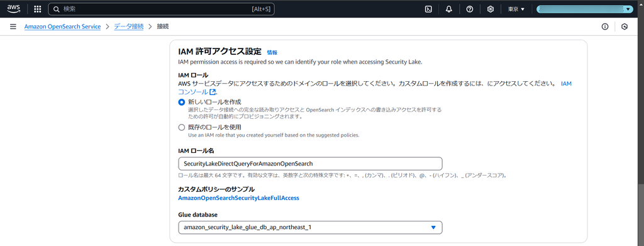Click the 情報 info link
Viewport: 644px width, 246px height.
[x=272, y=53]
